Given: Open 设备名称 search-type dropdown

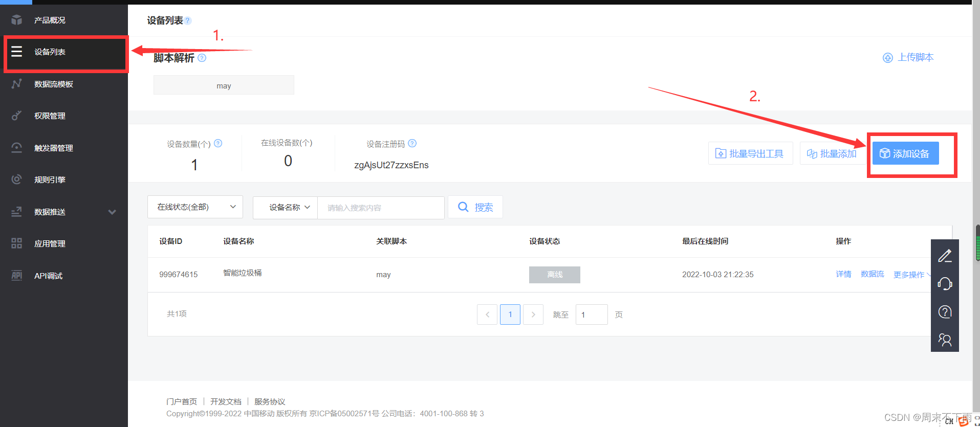Looking at the screenshot, I should [286, 207].
